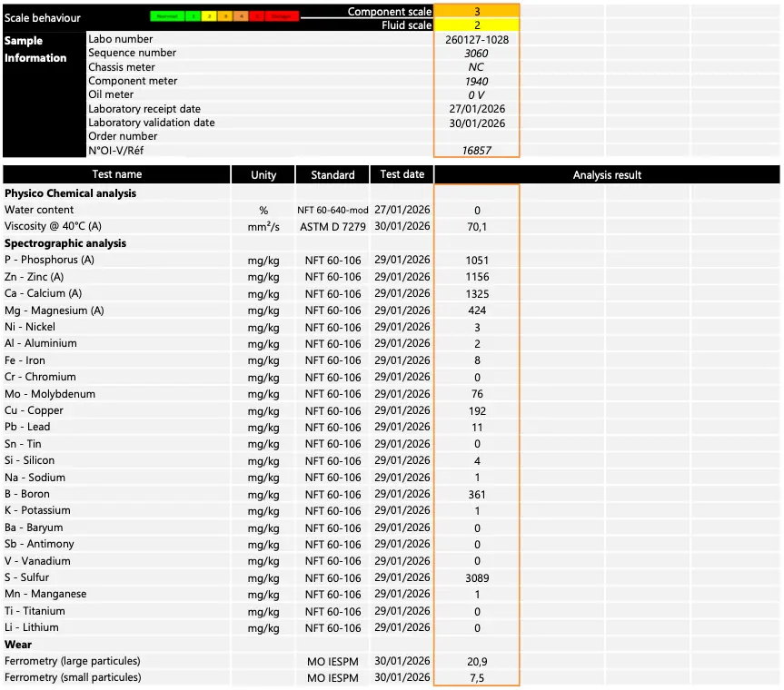Select the Test date column header

coord(402,174)
